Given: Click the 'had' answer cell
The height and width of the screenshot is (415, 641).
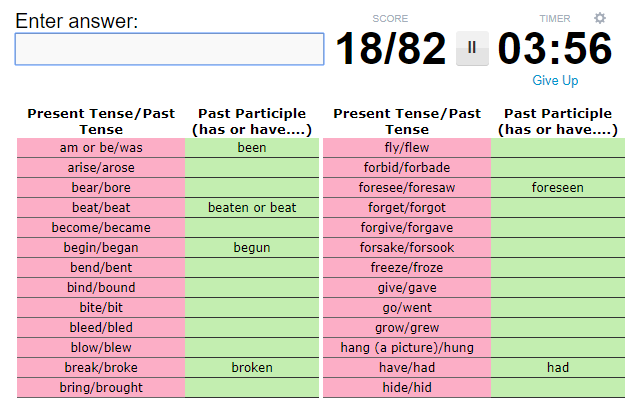Looking at the screenshot, I should [x=558, y=368].
